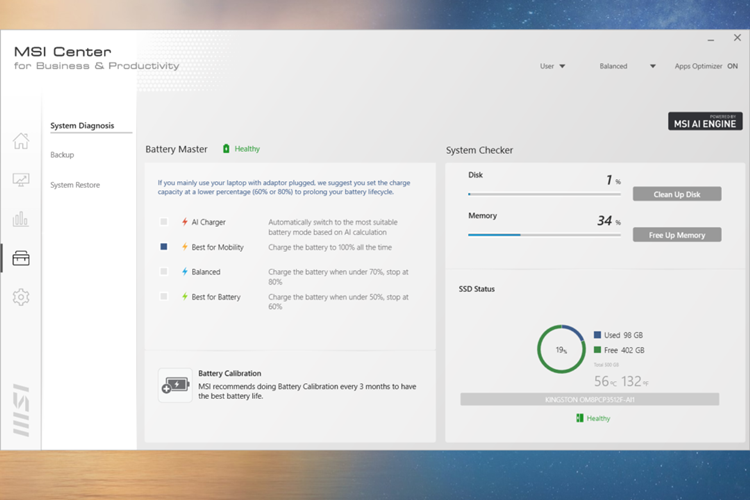Open the Home sidebar icon

[21, 141]
